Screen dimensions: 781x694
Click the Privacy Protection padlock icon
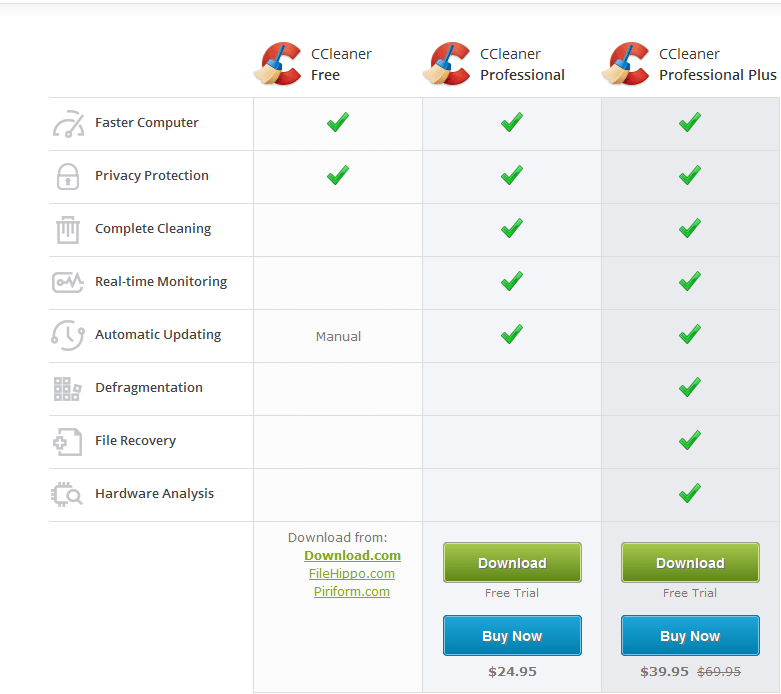68,176
